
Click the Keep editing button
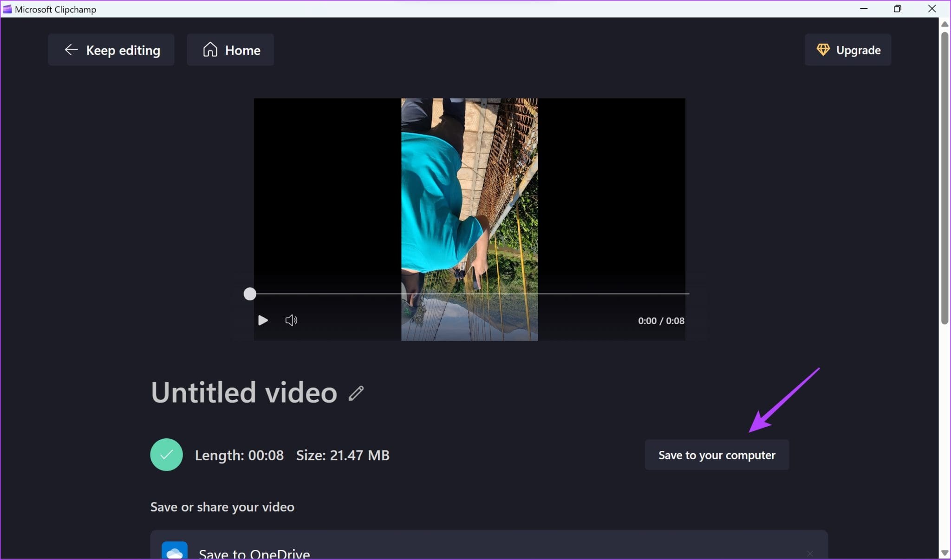click(x=111, y=50)
